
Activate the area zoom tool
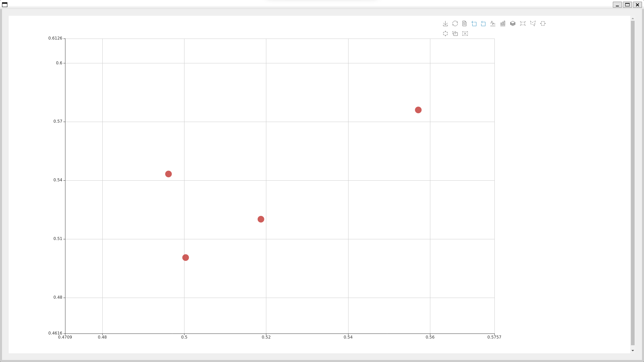(x=474, y=23)
